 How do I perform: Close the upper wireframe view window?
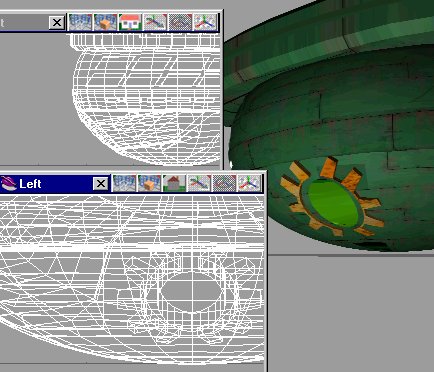57,23
